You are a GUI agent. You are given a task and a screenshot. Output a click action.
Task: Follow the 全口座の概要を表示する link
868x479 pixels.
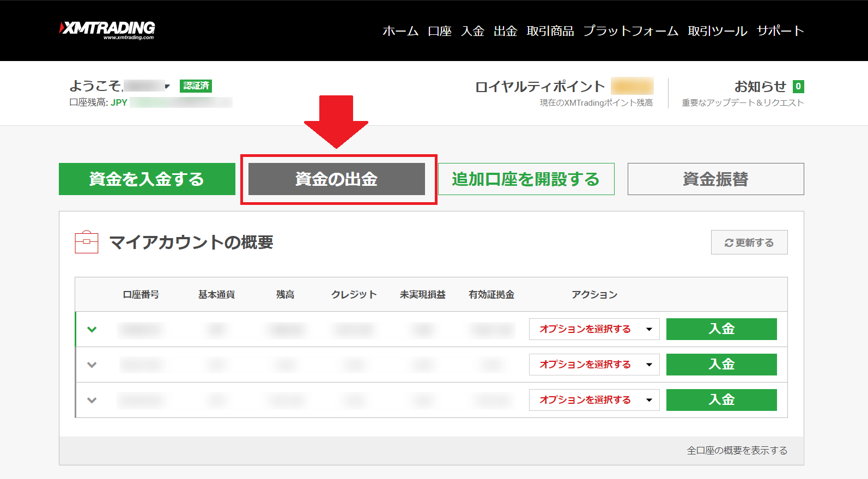(737, 450)
